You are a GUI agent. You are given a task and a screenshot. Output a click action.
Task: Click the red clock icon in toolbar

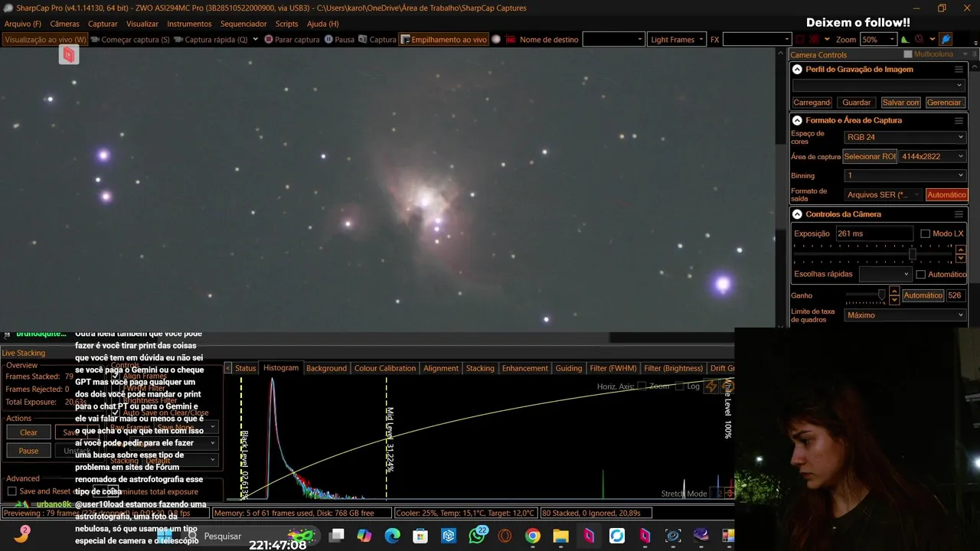pos(919,40)
